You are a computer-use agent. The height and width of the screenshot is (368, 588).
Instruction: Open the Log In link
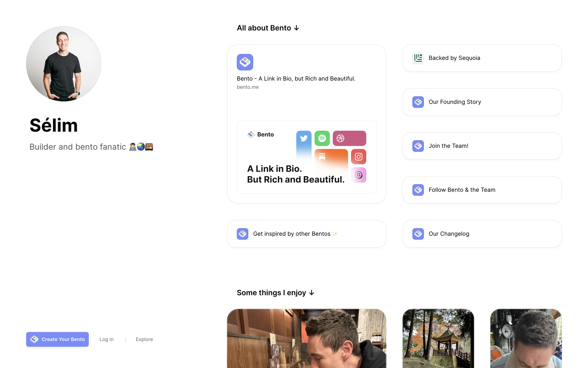click(x=106, y=339)
